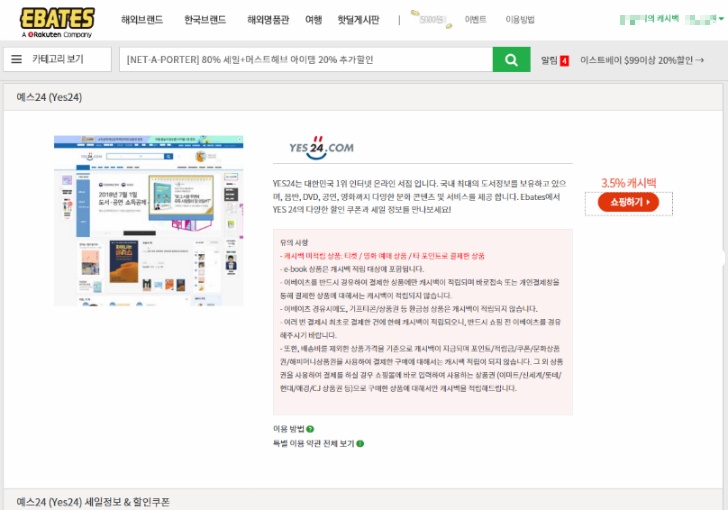This screenshot has height=510, width=728.
Task: Open 이벤트 menu item
Action: (475, 20)
